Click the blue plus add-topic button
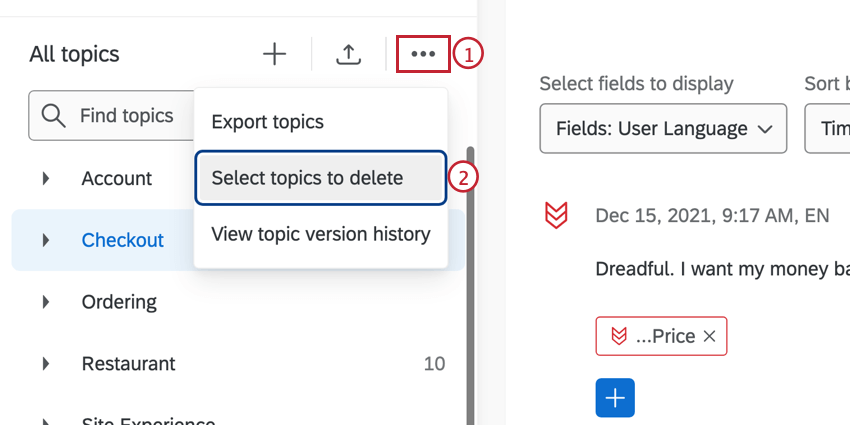The height and width of the screenshot is (425, 850). point(614,397)
